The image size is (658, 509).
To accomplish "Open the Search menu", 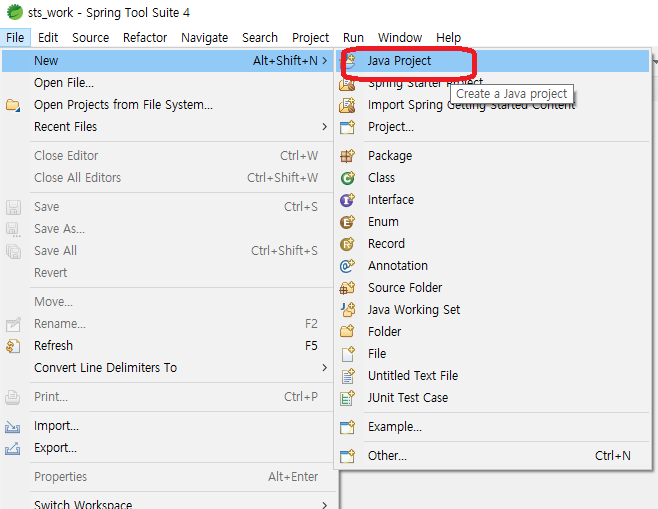I will point(260,38).
